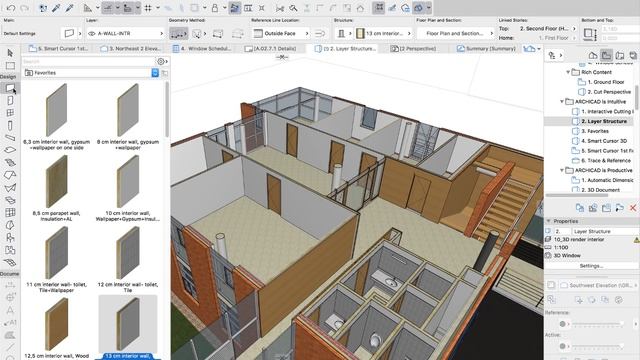Image resolution: width=640 pixels, height=360 pixels.
Task: Choose 12 cm interior wall-toilet Tile favorite
Action: 128,260
